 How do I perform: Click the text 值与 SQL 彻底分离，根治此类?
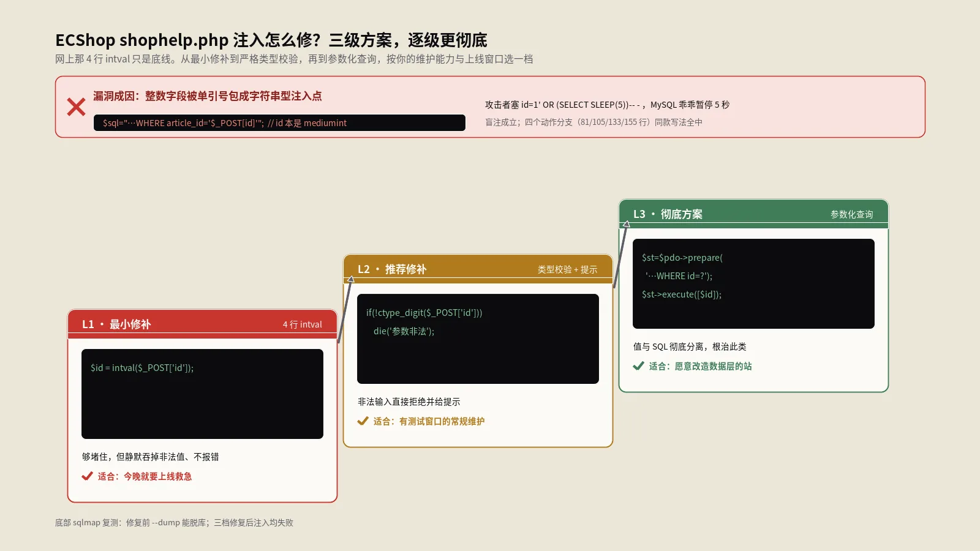point(690,346)
